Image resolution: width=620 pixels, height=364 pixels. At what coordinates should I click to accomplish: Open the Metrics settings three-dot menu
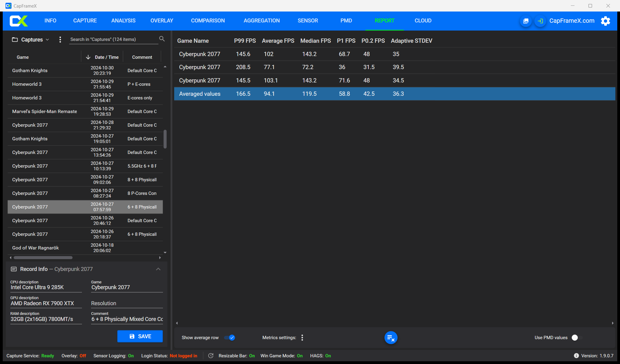click(302, 338)
